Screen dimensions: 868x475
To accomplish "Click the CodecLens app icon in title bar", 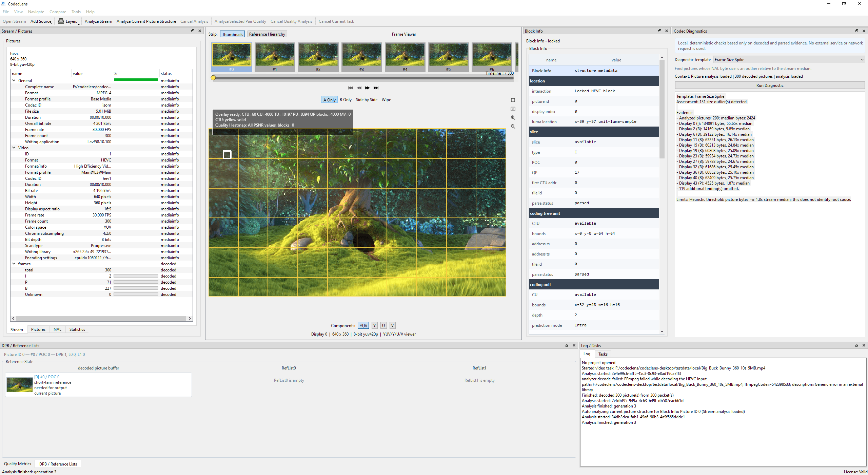I will click(4, 4).
